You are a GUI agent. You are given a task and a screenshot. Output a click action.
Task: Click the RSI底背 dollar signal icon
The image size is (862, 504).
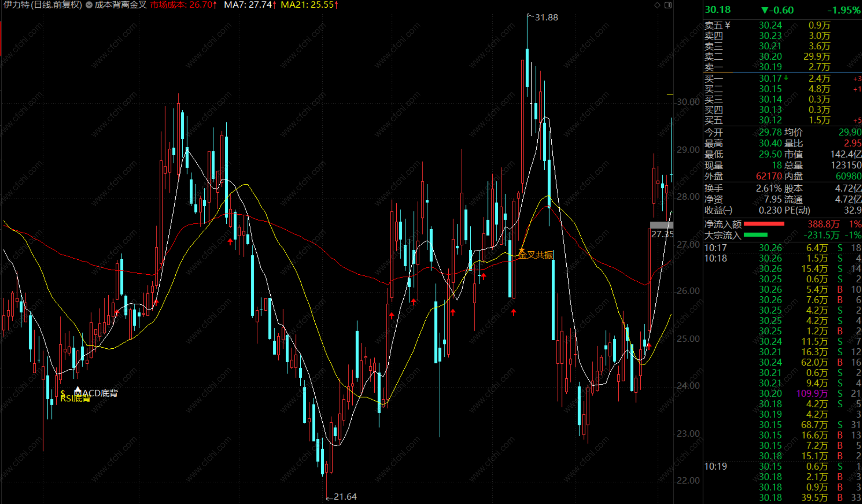pos(63,393)
